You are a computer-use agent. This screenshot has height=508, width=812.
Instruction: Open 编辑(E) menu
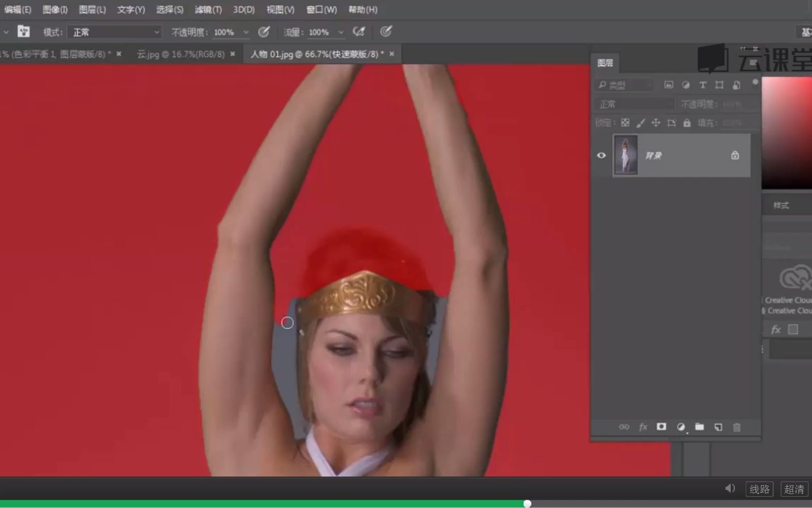tap(18, 9)
